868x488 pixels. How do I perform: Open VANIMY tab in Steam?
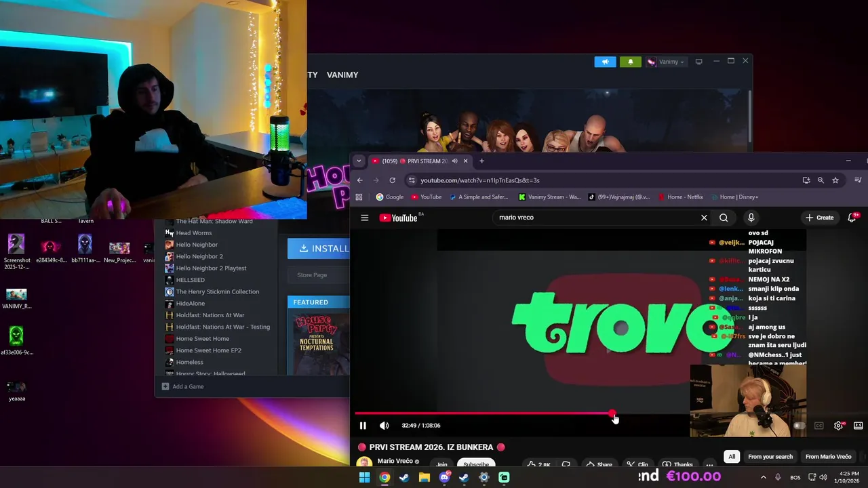click(342, 75)
